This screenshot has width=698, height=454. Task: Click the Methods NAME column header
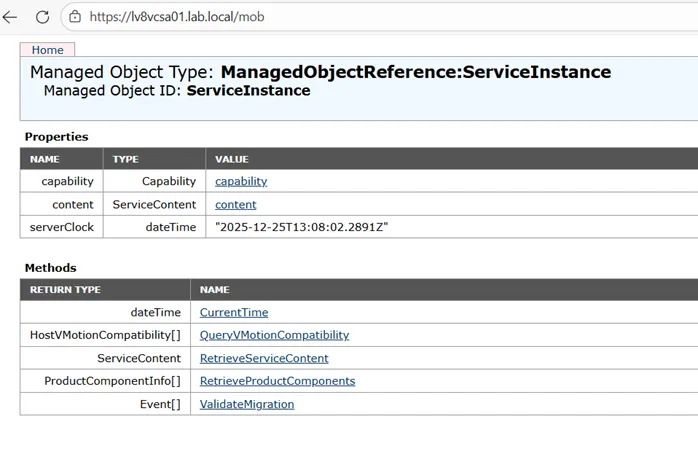(x=214, y=290)
